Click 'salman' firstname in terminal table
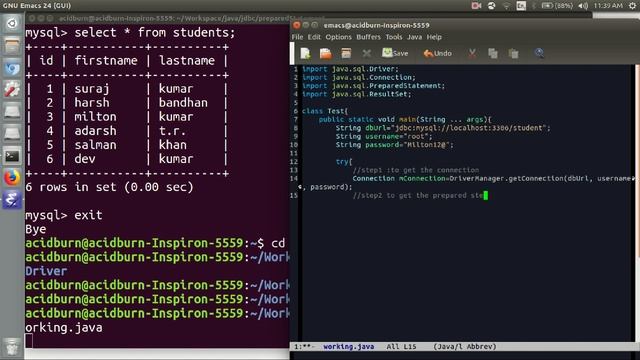This screenshot has height=360, width=640. tap(95, 145)
